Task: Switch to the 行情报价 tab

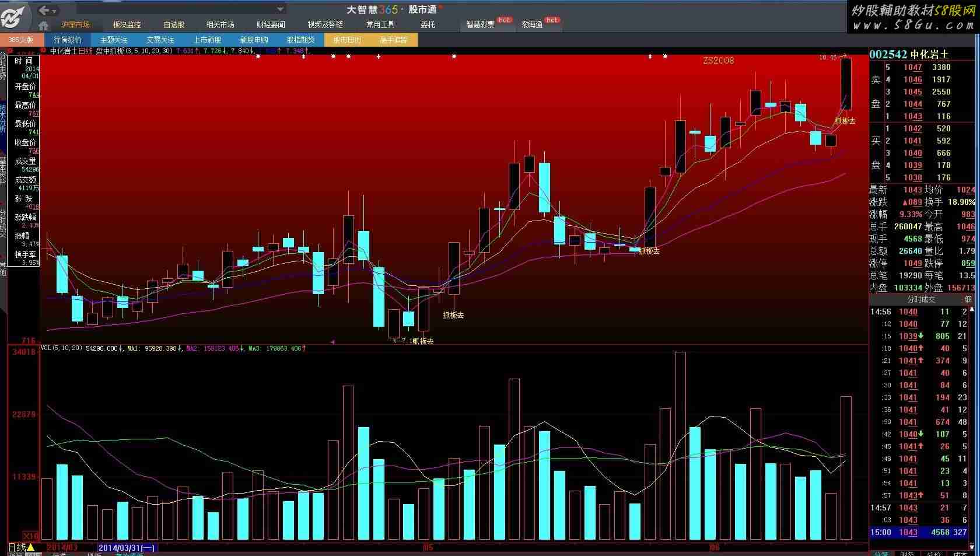Action: (67, 40)
